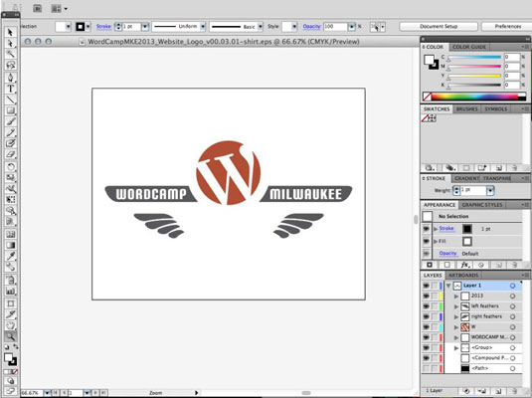Select the Paintbrush tool
The height and width of the screenshot is (398, 532).
tap(10, 121)
